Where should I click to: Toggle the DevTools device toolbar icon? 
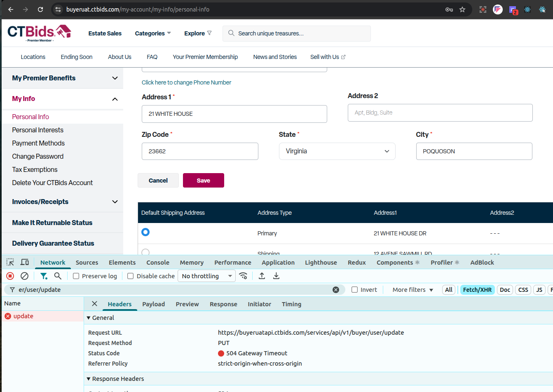coord(25,263)
